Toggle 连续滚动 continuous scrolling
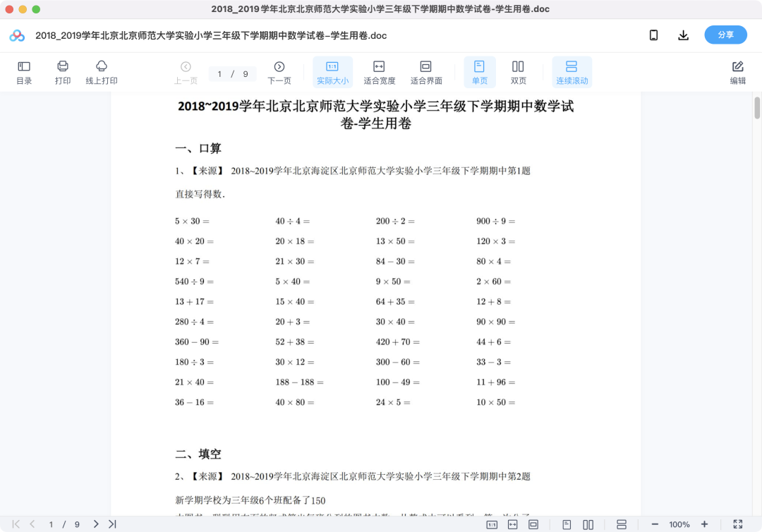Screen dimensions: 762x532 tap(572, 73)
